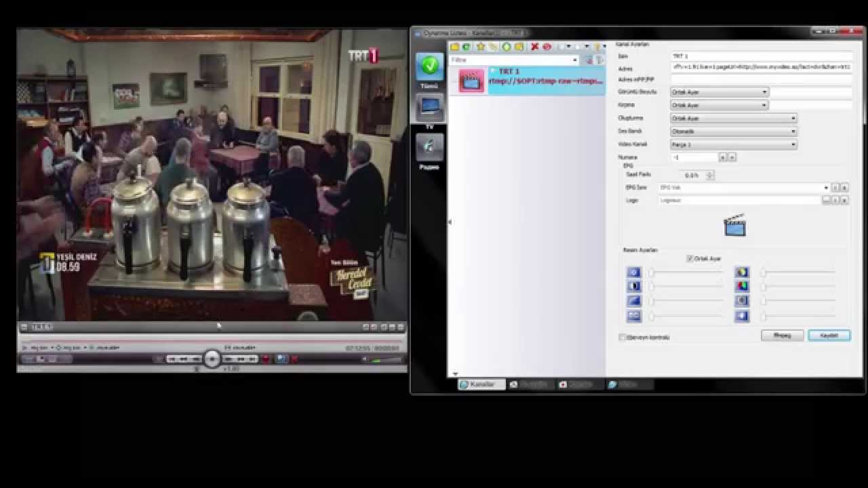Click the contrast half-circle icon
This screenshot has height=488, width=868.
[633, 286]
